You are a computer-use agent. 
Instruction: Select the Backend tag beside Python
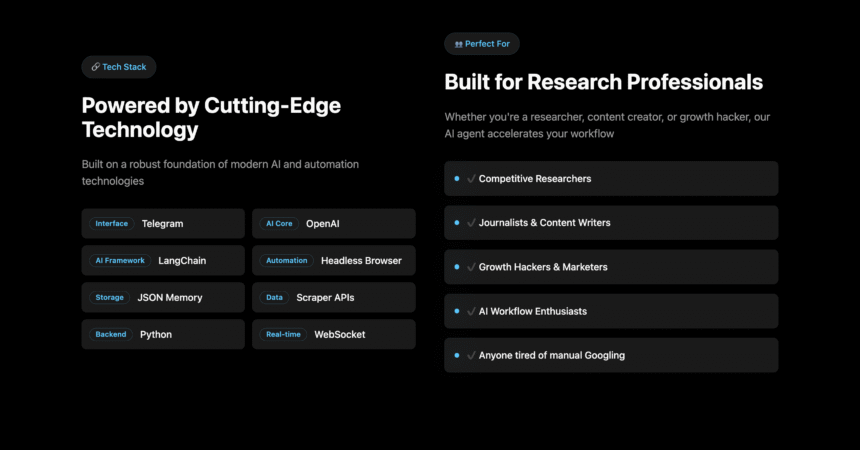click(x=111, y=334)
